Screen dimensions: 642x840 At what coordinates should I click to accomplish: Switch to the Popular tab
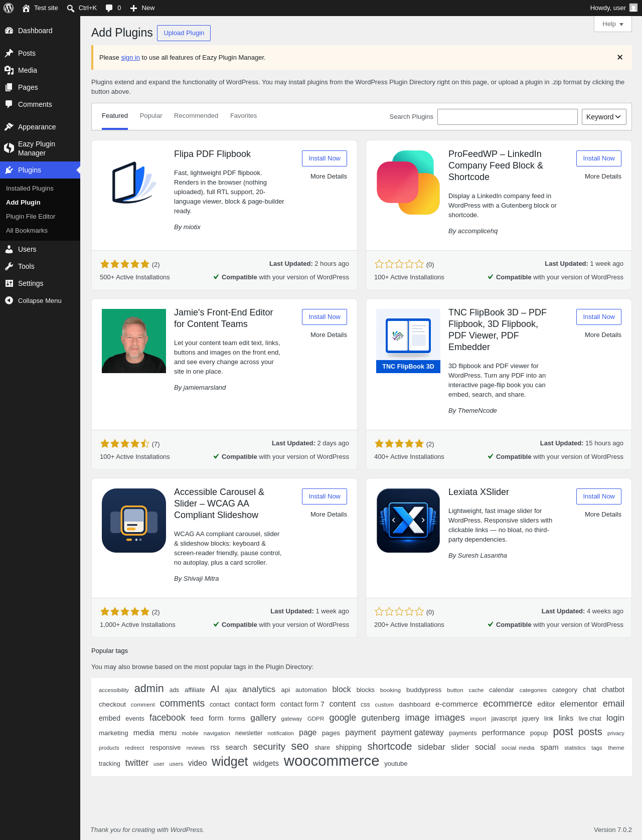pos(151,116)
